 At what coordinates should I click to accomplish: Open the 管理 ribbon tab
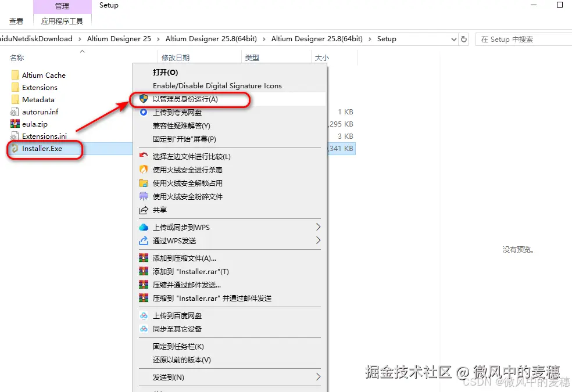[x=62, y=6]
